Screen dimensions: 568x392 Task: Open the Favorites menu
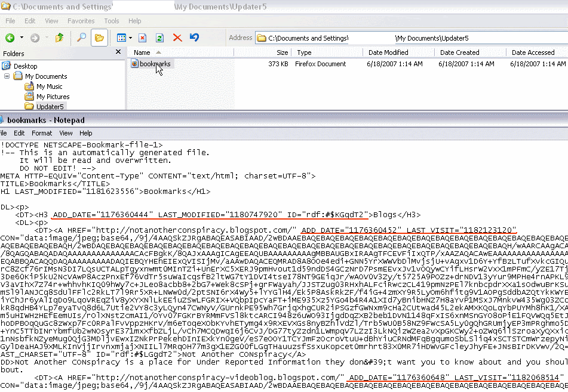[81, 21]
